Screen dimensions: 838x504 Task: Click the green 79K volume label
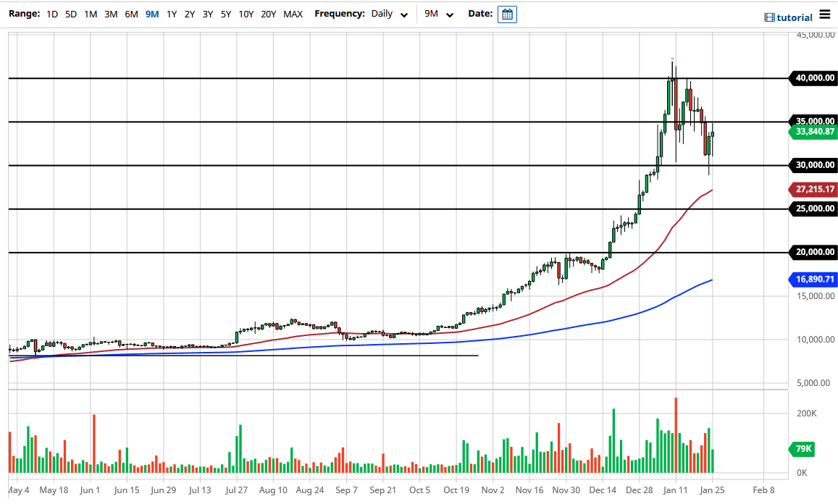coord(802,450)
